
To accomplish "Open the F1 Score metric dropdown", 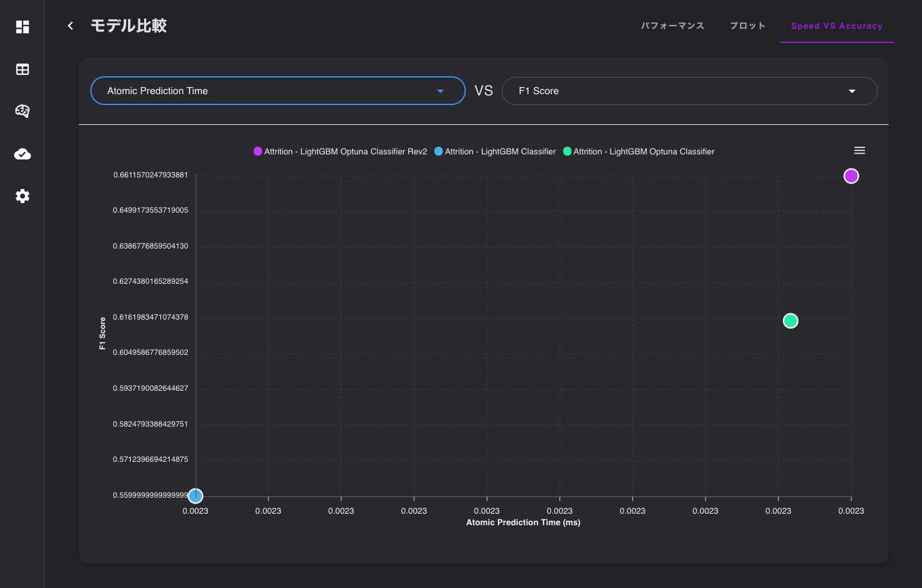I will (x=689, y=90).
